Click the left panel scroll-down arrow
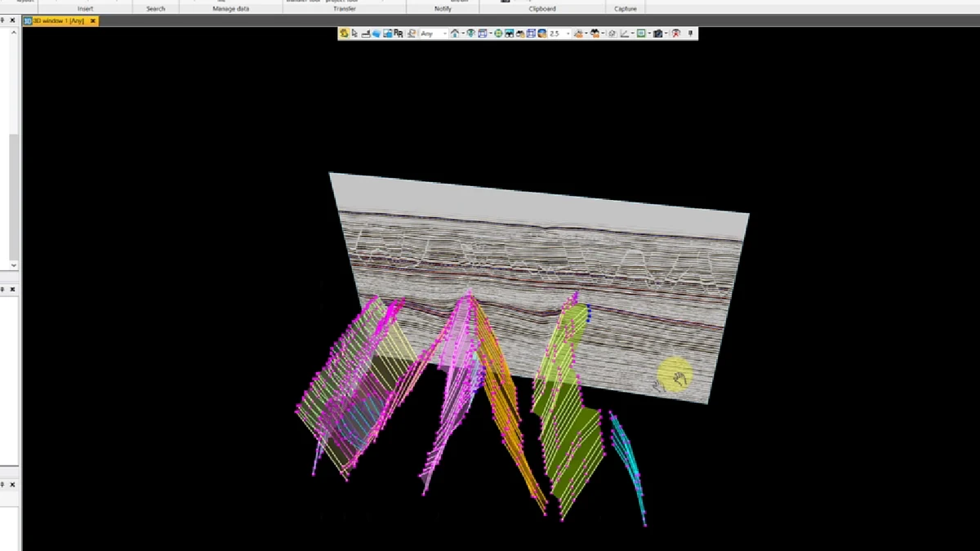Screen dimensions: 980x551 [x=14, y=265]
